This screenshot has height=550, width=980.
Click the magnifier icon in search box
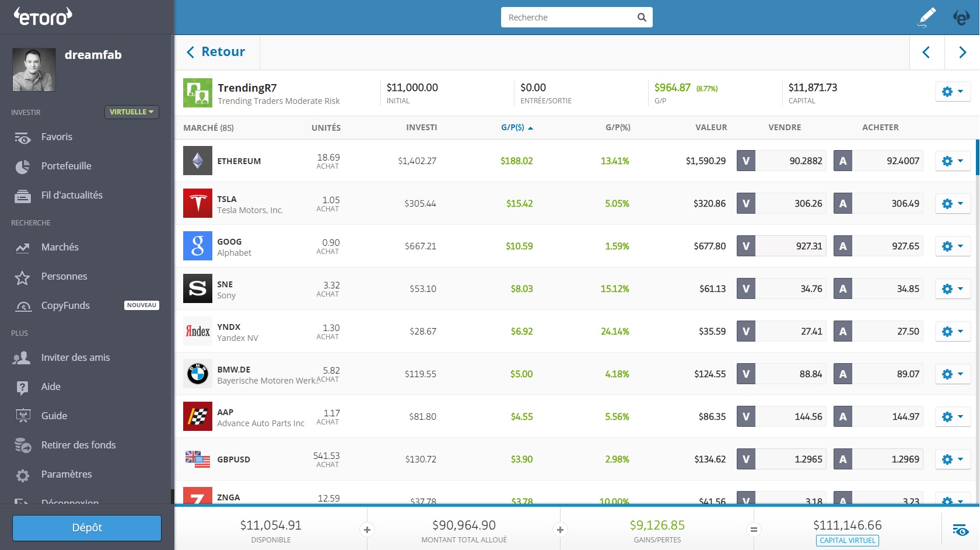(x=642, y=18)
